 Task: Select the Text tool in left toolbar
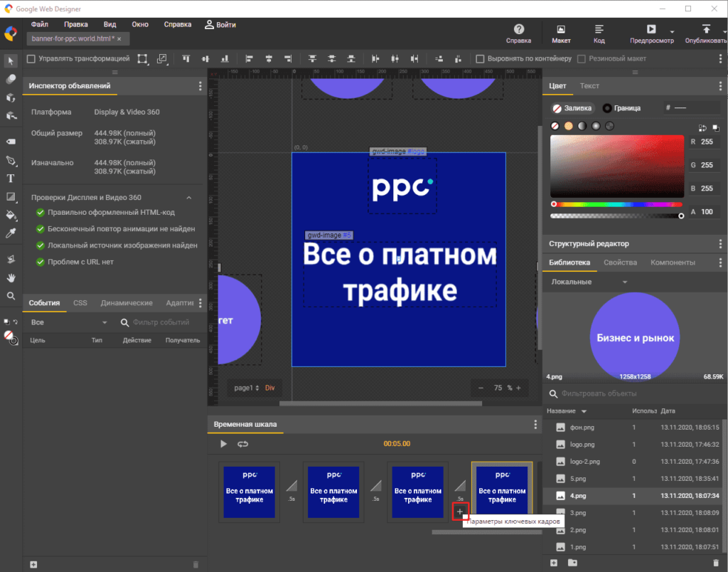pos(11,179)
